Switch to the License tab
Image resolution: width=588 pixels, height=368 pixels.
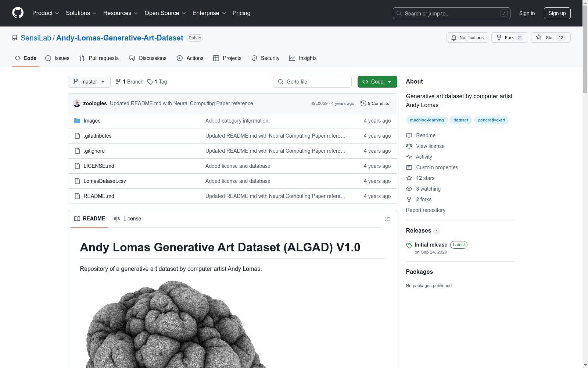tap(128, 219)
